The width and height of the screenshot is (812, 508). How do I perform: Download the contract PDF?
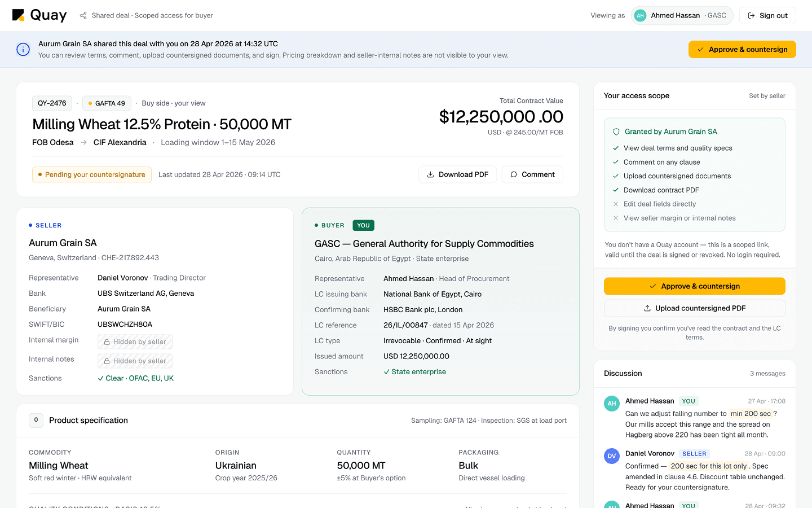pos(457,174)
